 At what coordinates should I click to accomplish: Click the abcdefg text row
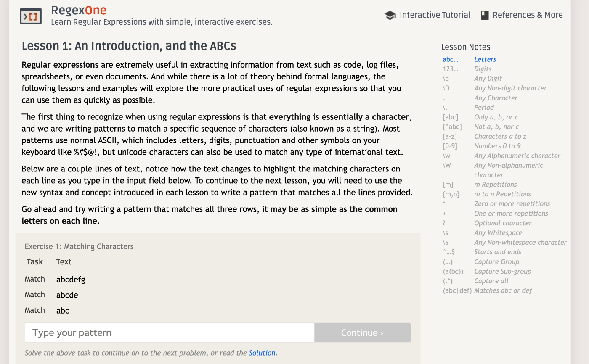pyautogui.click(x=71, y=280)
